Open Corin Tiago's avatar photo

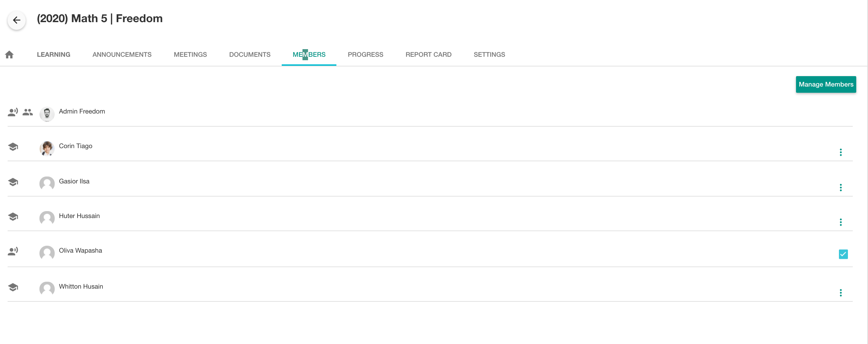(47, 149)
